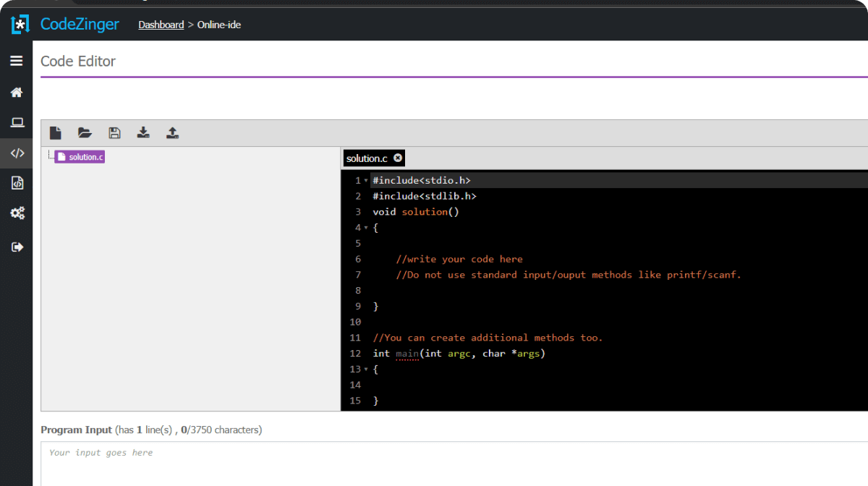Collapse code fold arrow on line 1
This screenshot has height=486, width=868.
(366, 181)
